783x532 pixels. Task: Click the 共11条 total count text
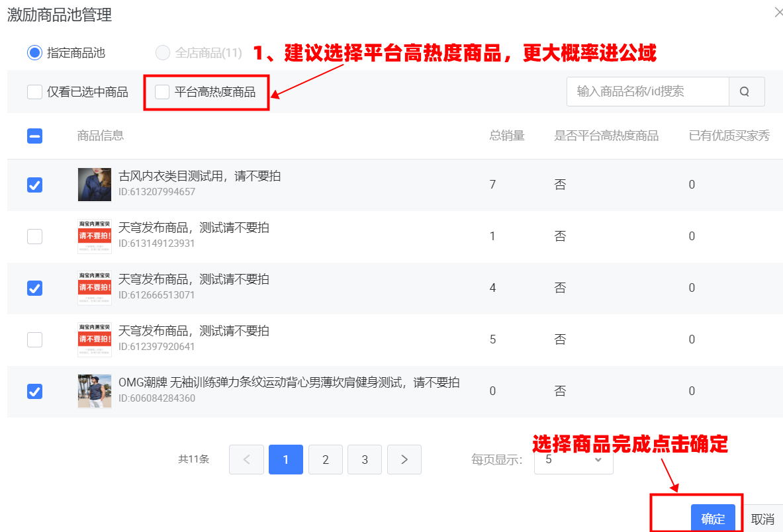[x=194, y=459]
